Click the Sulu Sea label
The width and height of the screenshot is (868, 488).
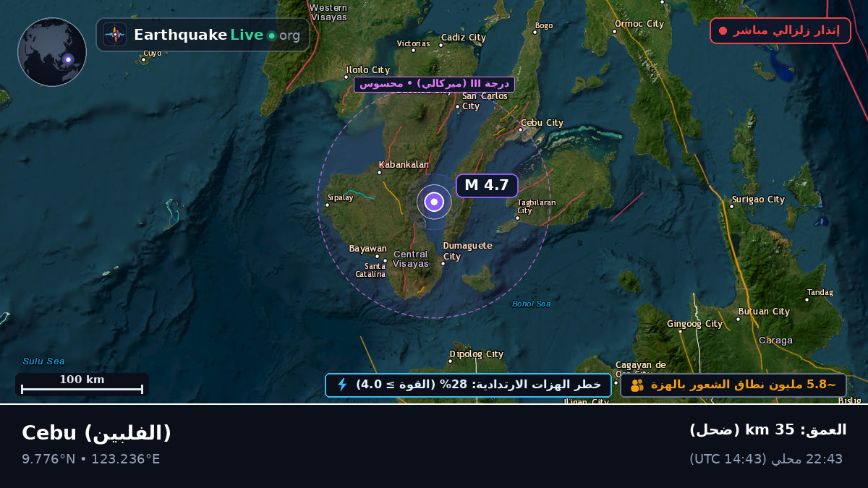43,361
